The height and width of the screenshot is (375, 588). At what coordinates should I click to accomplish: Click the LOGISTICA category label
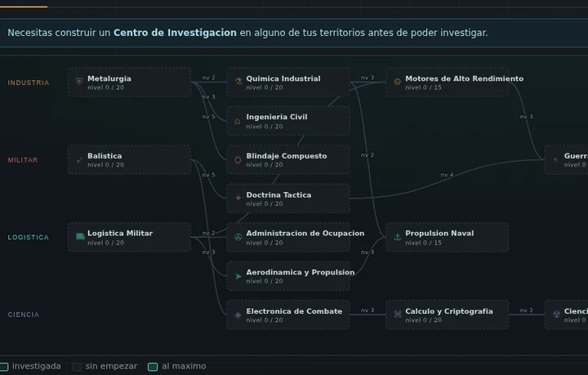(29, 238)
